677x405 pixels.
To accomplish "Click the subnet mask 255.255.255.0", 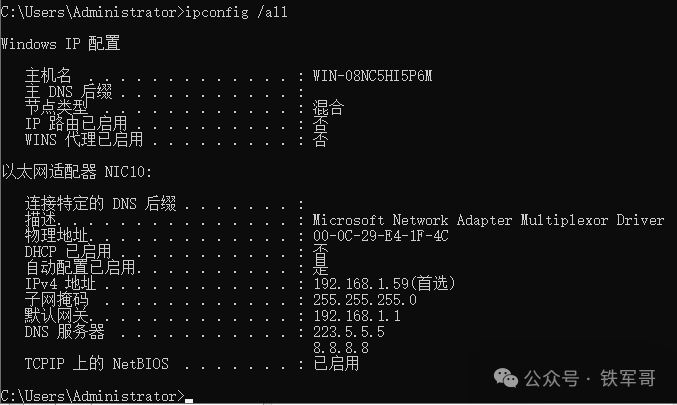I will pos(365,300).
